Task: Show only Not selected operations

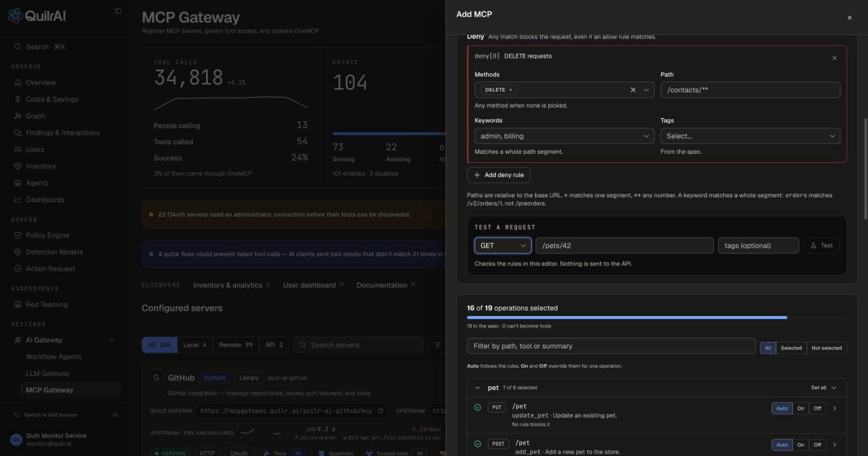Action: (826, 348)
